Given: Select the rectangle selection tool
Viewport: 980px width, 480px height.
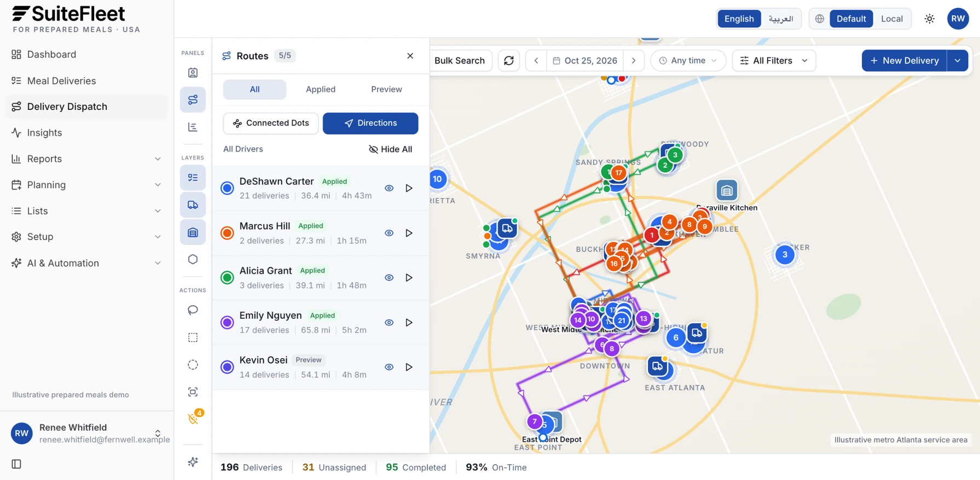Looking at the screenshot, I should pyautogui.click(x=193, y=337).
